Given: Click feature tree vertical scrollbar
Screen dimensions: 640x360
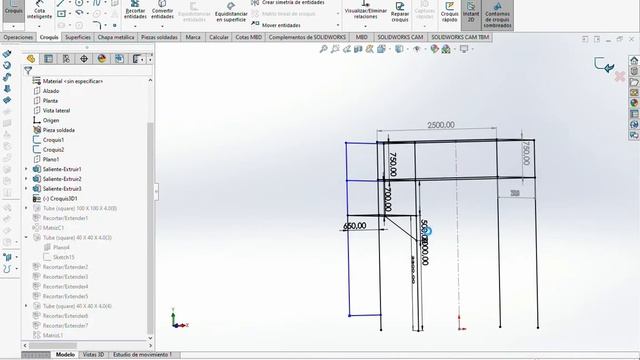Looking at the screenshot, I should coord(150,228).
